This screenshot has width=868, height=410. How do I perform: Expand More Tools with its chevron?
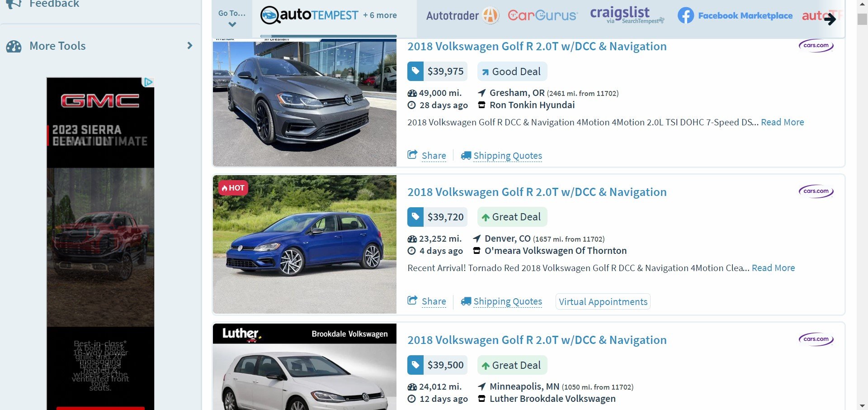[x=189, y=45]
